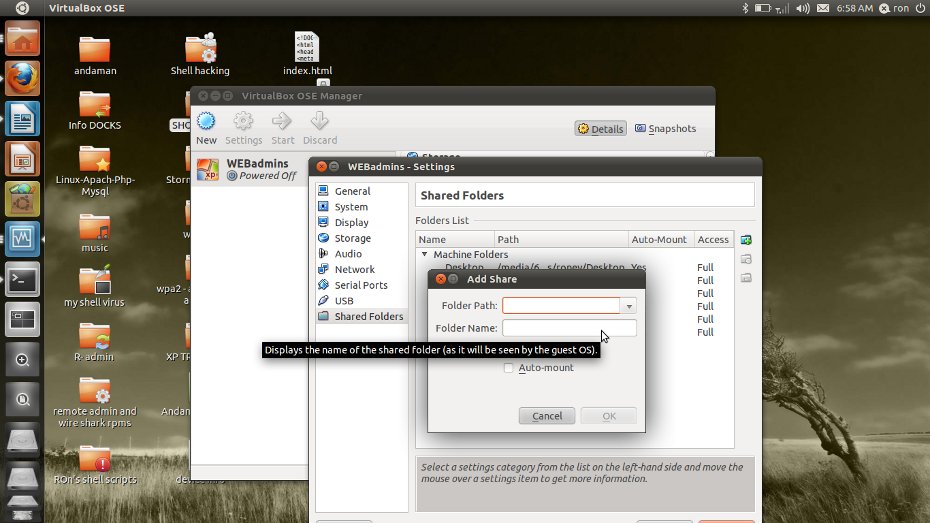Viewport: 930px width, 523px height.
Task: Open the network signal indicator
Action: tap(782, 8)
